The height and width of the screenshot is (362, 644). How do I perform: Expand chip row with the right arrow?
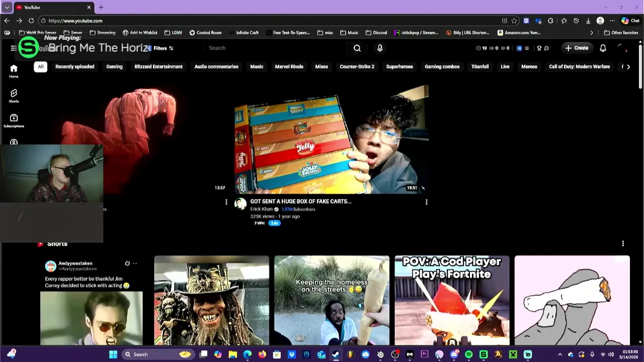point(628,67)
